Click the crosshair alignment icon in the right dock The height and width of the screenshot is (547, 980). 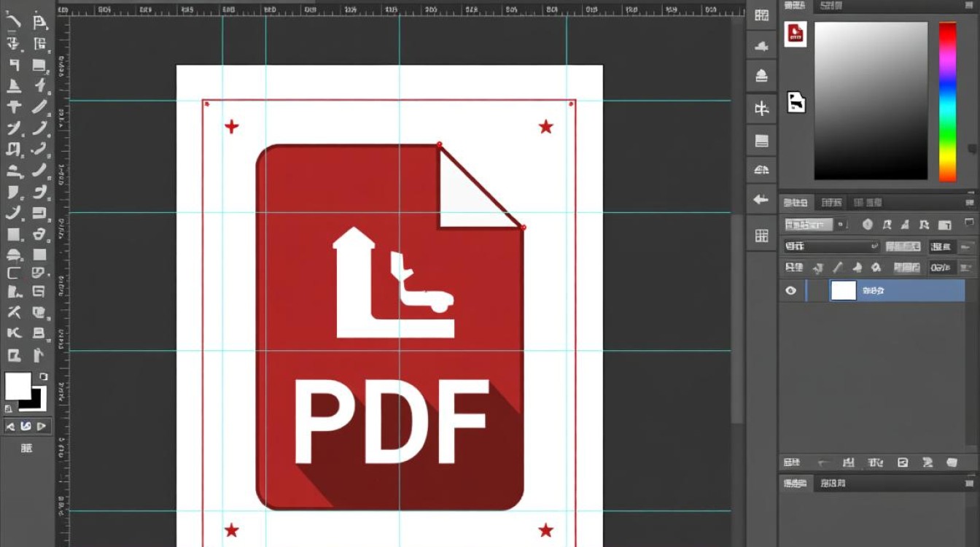coord(761,107)
